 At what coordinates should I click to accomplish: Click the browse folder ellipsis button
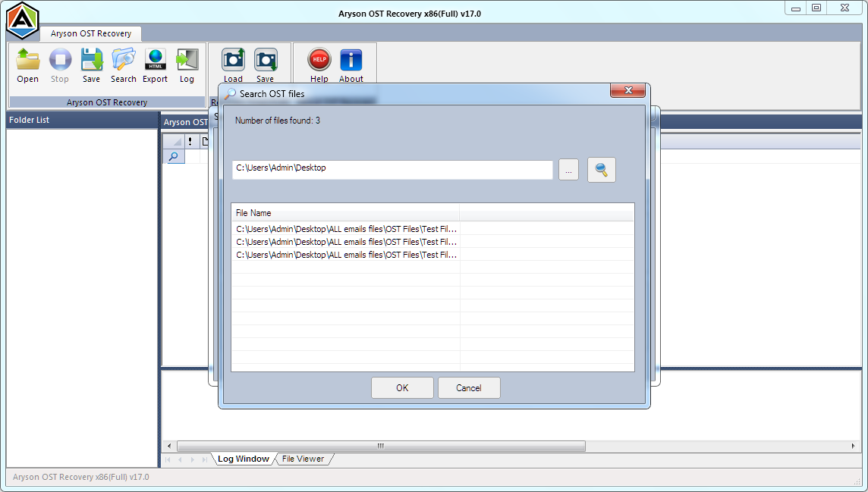click(568, 171)
